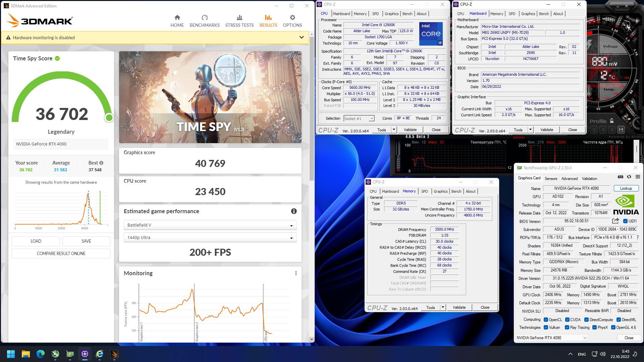The height and width of the screenshot is (362, 644).
Task: Toggle the DirectML checkbox in GPU-Z
Action: pyautogui.click(x=619, y=320)
